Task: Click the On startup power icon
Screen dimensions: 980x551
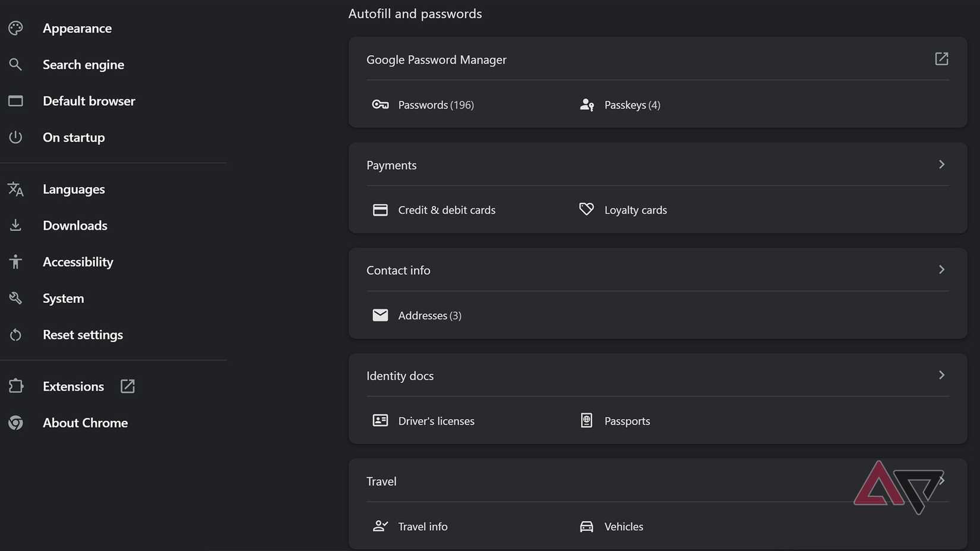Action: click(16, 137)
